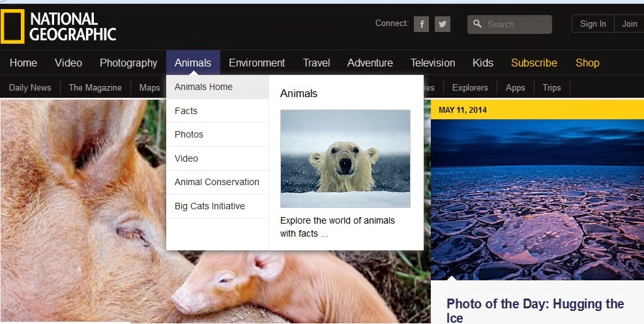Choose Video in the Animals dropdown
644x324 pixels.
[218, 158]
